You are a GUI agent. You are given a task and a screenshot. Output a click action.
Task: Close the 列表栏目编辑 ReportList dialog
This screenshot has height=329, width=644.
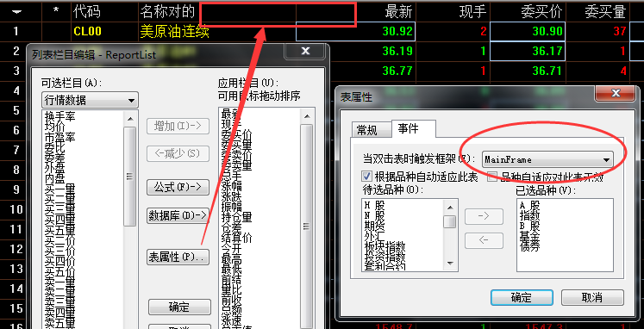(x=305, y=51)
